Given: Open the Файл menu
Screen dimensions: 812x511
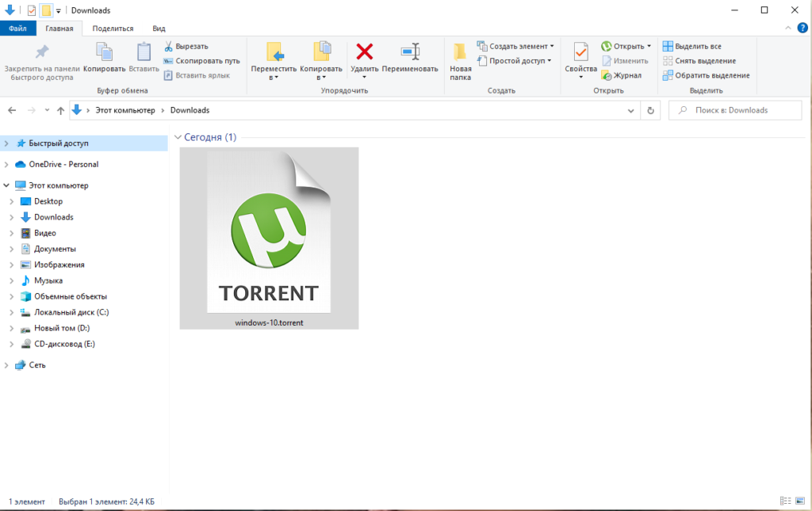Looking at the screenshot, I should (17, 29).
